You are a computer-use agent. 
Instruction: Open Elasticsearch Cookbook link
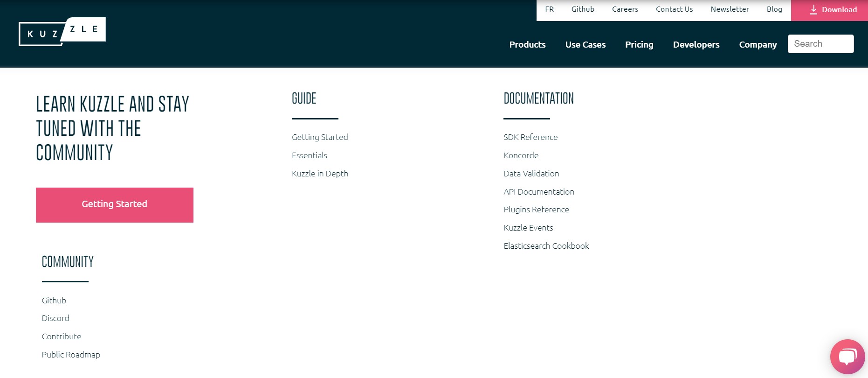(x=546, y=246)
